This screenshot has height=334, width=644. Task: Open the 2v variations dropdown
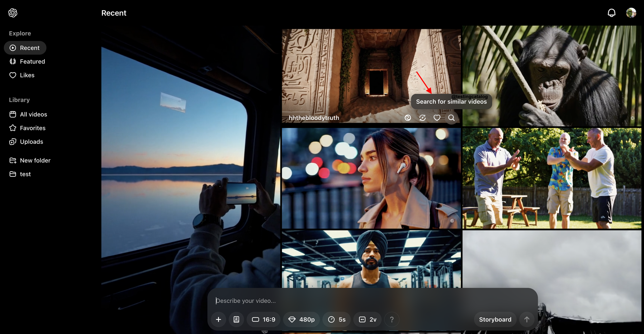pyautogui.click(x=367, y=319)
